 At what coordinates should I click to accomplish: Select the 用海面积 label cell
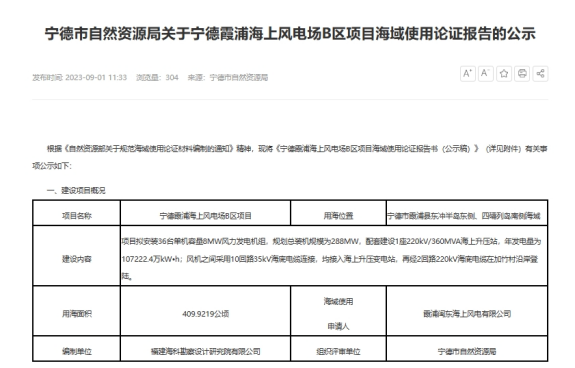[77, 311]
